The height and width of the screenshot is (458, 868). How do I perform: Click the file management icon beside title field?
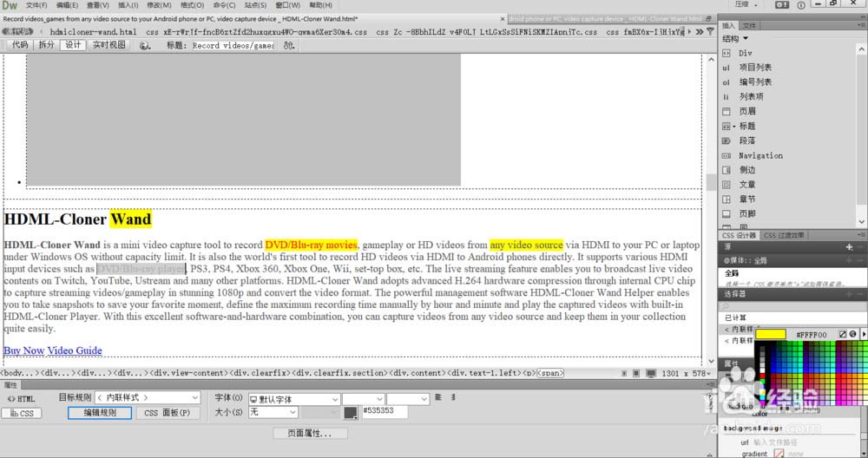(289, 45)
